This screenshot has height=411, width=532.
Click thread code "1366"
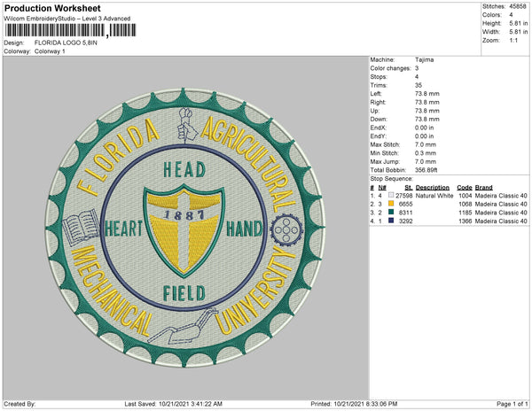click(465, 221)
